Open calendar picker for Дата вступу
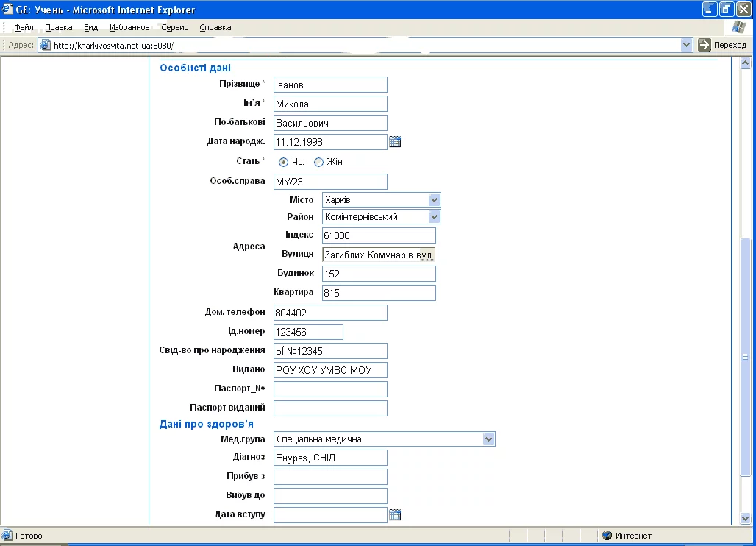This screenshot has width=756, height=546. [395, 514]
